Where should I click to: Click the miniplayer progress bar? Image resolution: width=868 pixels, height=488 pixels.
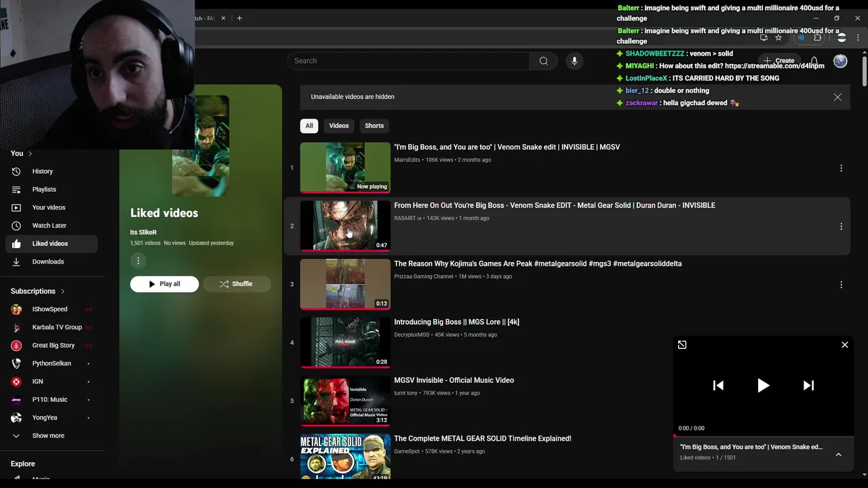[x=764, y=436]
